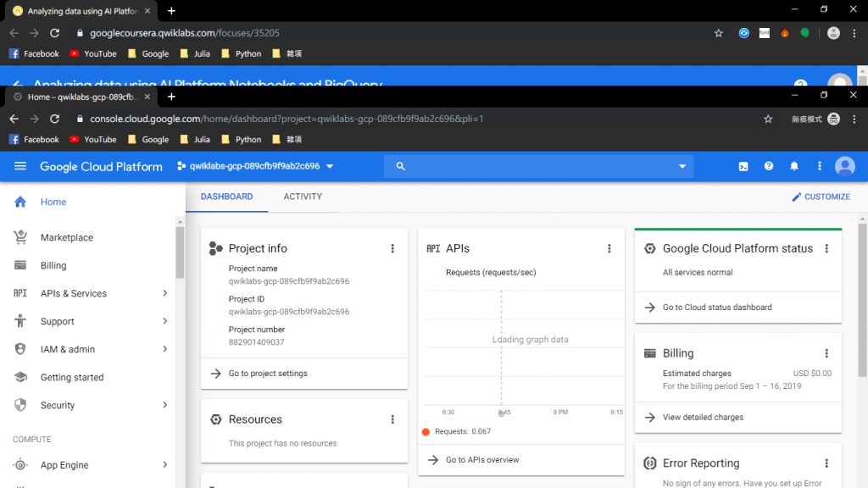Open a new tab in background browser window
Viewport: 868px width, 488px height.
click(171, 11)
